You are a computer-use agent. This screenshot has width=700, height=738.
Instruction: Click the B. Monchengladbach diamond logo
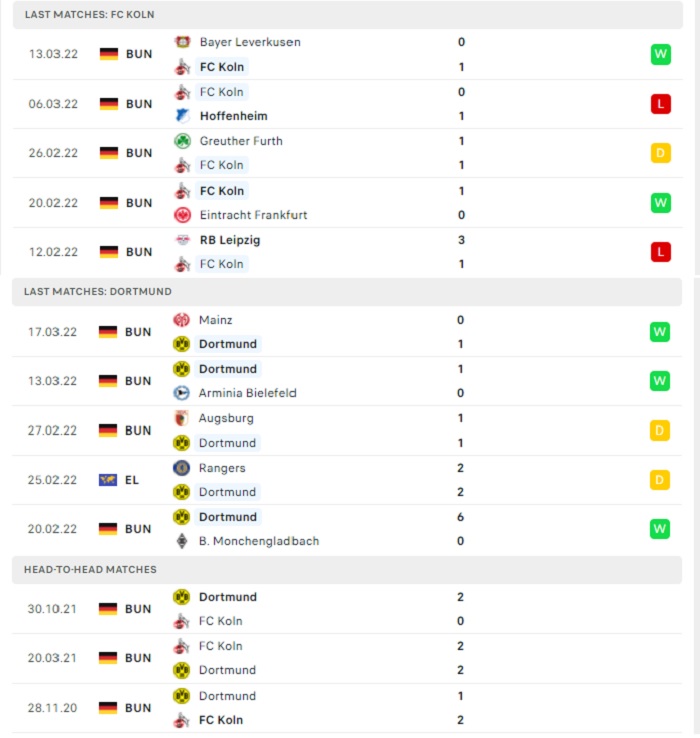[182, 541]
